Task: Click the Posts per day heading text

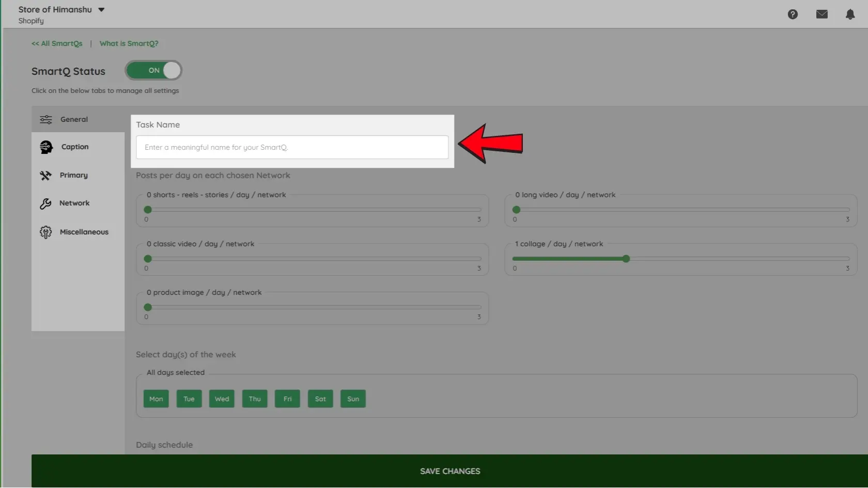Action: (213, 176)
